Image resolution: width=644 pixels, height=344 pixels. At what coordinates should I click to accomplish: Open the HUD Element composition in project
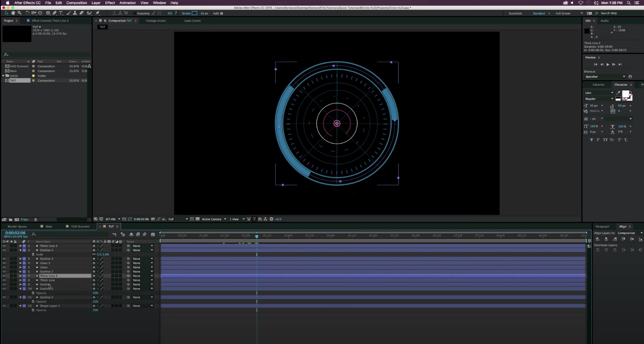coord(19,66)
